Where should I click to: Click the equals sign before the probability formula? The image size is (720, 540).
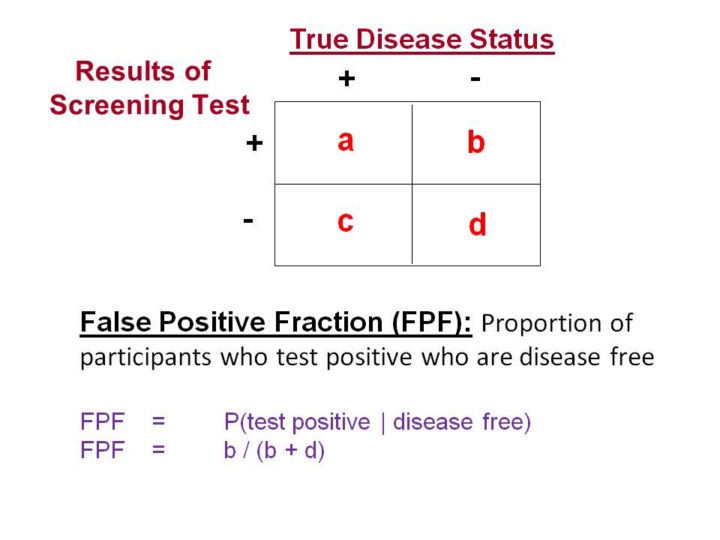click(x=158, y=422)
